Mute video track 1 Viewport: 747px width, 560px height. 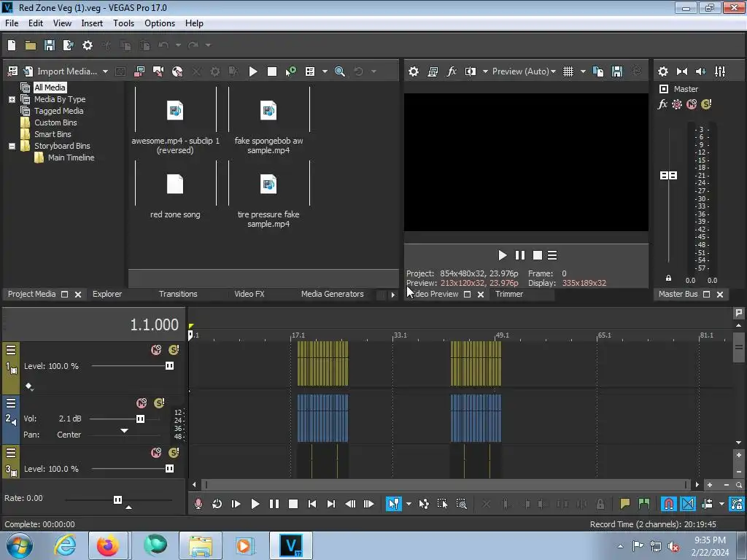click(156, 350)
